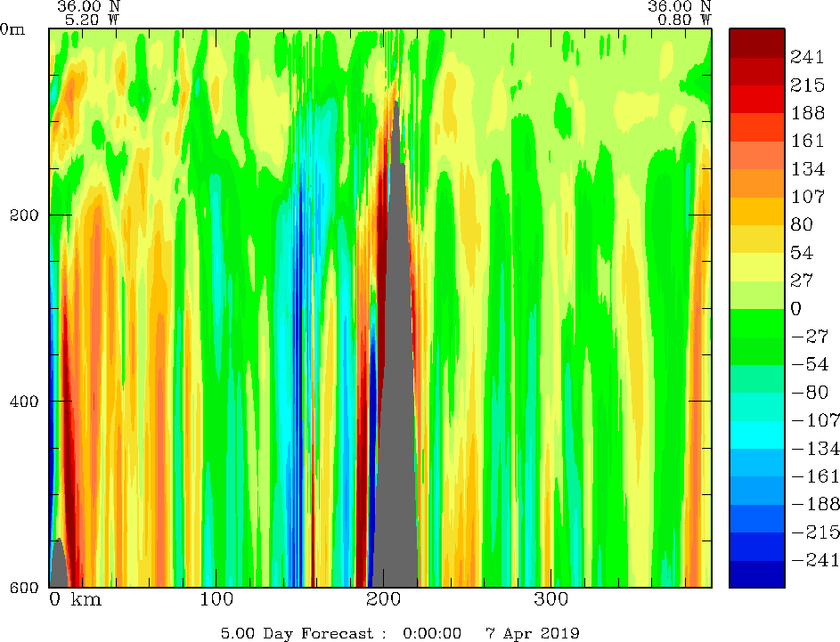Screen dimensions: 840x642
Task: Click the small gray seabed bump at 0 km
Action: [x=59, y=565]
